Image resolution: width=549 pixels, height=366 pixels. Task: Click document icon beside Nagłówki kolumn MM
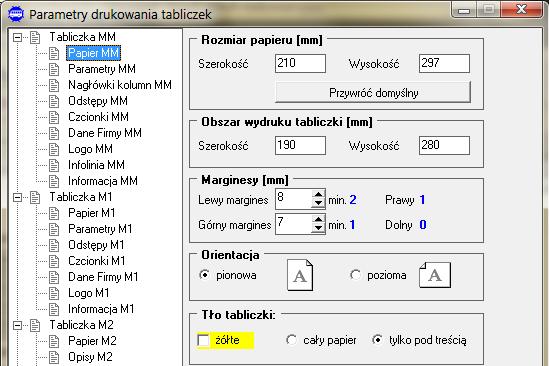tap(54, 85)
